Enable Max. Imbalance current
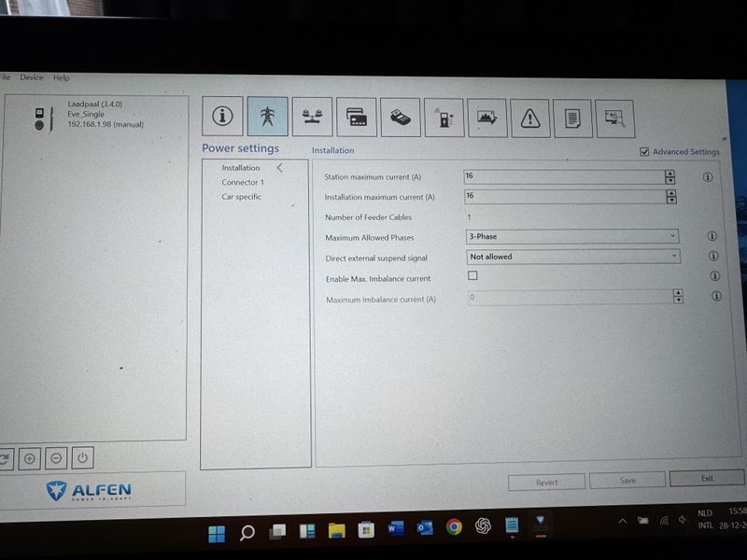The width and height of the screenshot is (747, 560). pyautogui.click(x=472, y=275)
